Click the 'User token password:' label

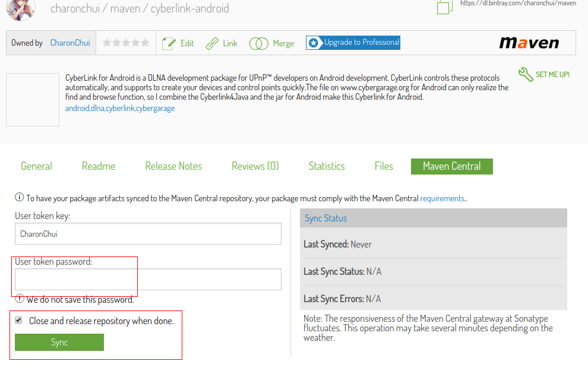coord(53,262)
